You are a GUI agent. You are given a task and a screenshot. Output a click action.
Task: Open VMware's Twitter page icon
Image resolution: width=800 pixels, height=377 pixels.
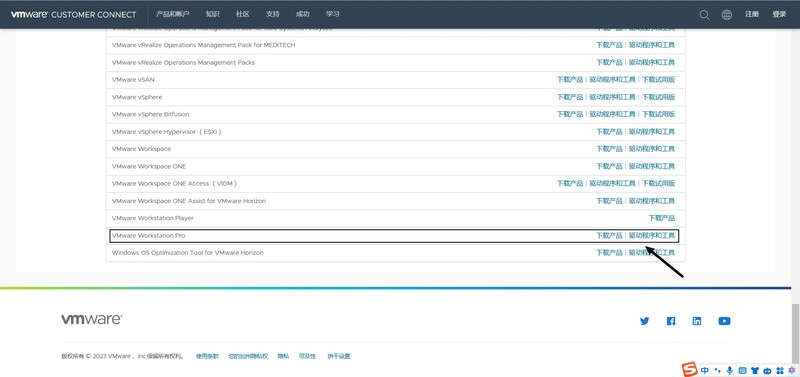644,321
